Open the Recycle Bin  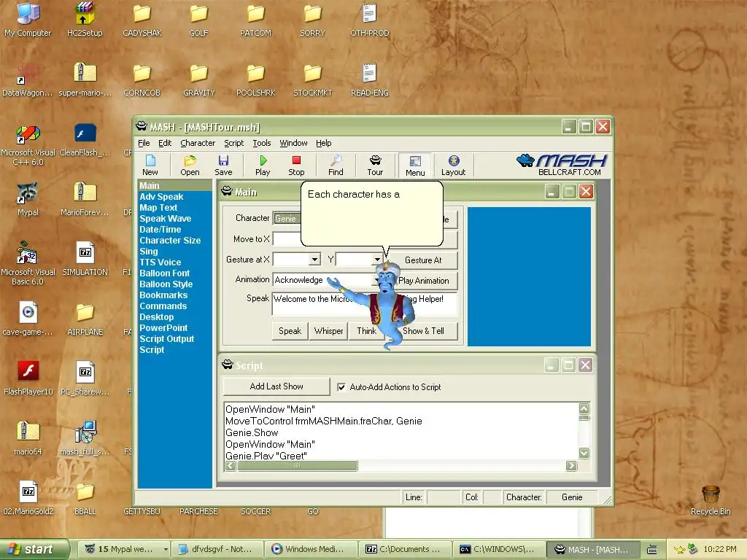[711, 500]
